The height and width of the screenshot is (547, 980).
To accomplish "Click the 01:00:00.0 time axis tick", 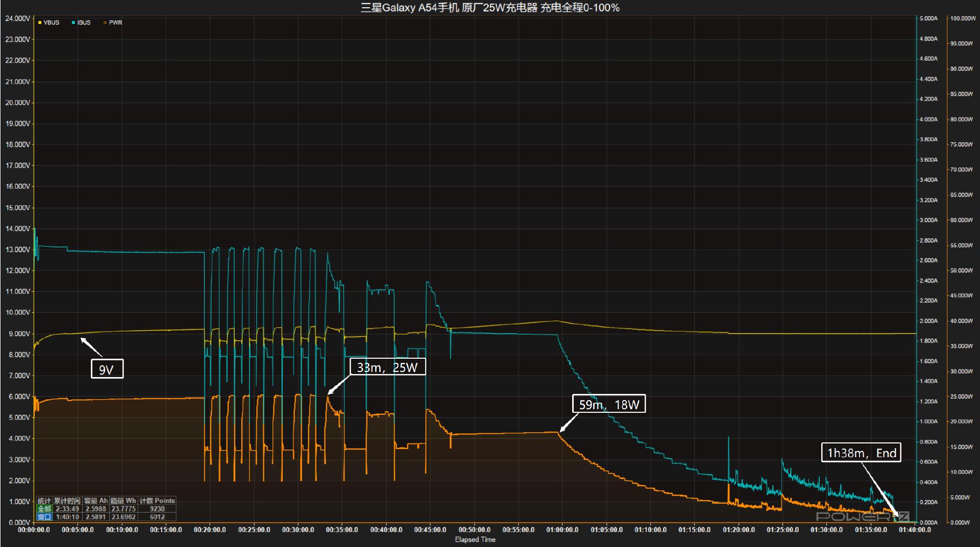I will point(562,530).
